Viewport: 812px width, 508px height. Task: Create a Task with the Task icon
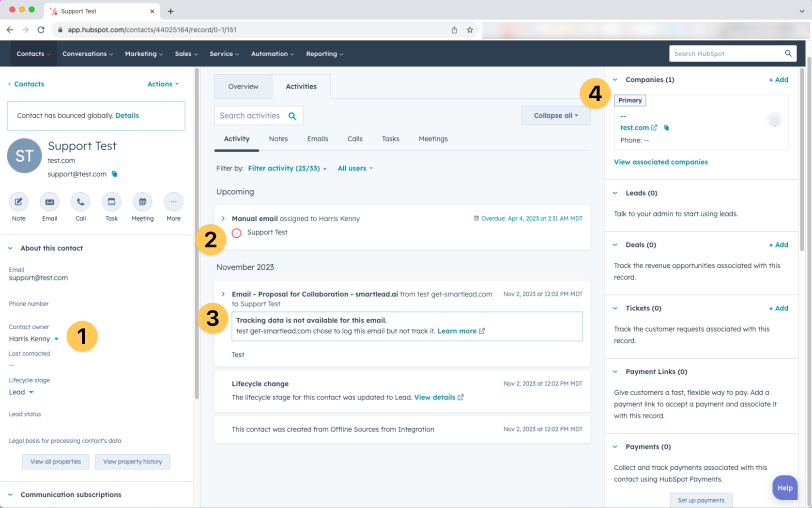coord(111,202)
